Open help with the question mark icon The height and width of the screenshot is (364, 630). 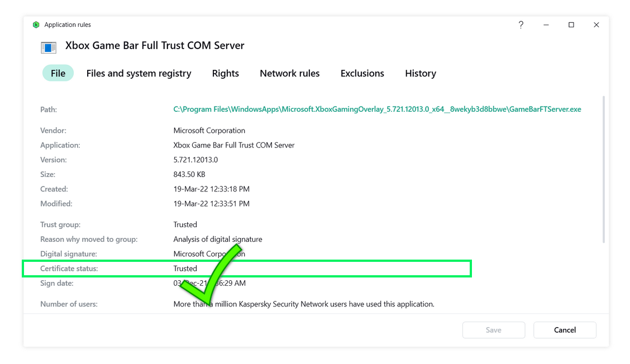(x=521, y=25)
